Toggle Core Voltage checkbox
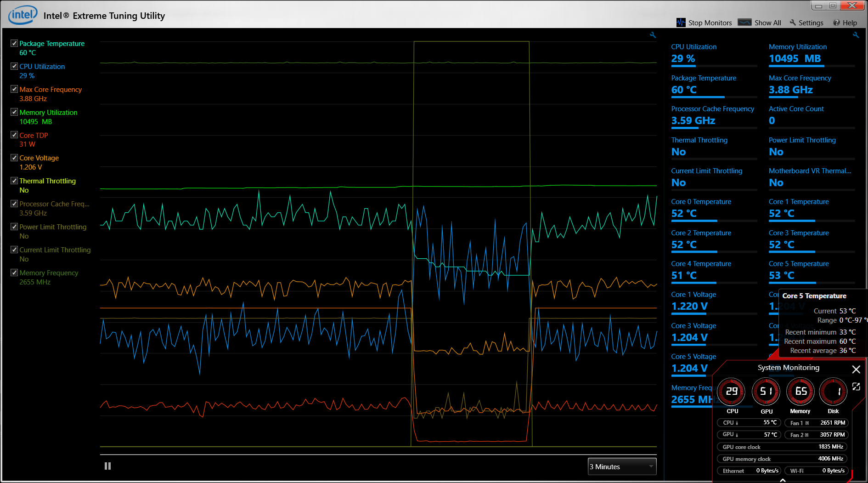 14,158
